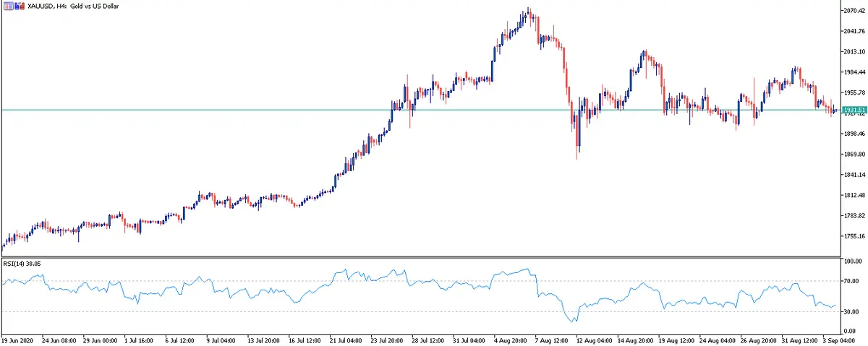Click the 3 Sep 04:00 time label
Image resolution: width=868 pixels, height=346 pixels.
pyautogui.click(x=843, y=339)
